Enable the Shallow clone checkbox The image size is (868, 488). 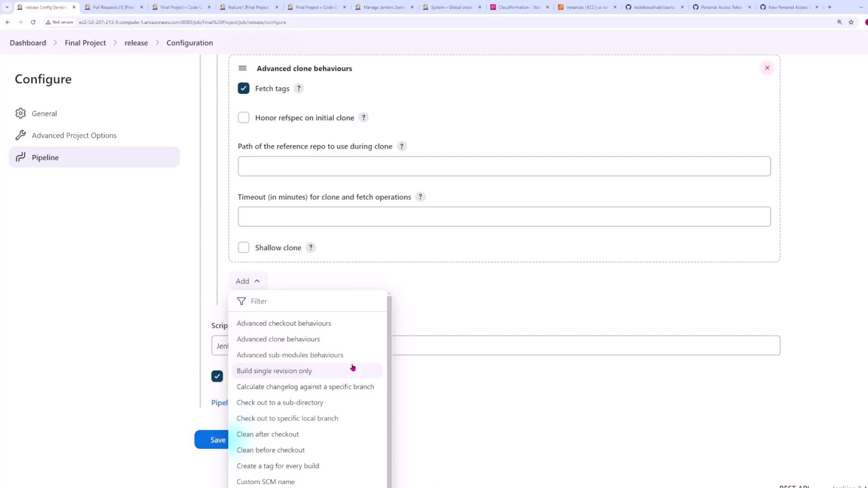pos(243,248)
